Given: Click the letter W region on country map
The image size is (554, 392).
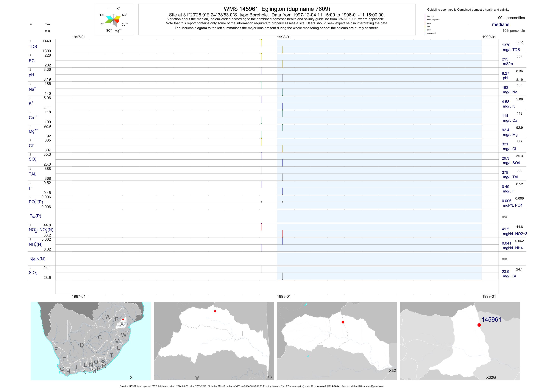Looking at the screenshot, I should [x=124, y=335].
